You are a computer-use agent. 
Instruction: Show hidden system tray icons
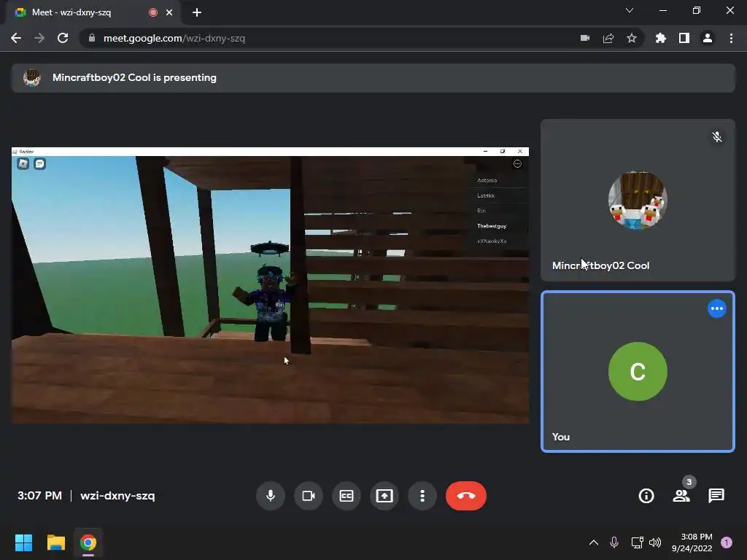pyautogui.click(x=594, y=542)
